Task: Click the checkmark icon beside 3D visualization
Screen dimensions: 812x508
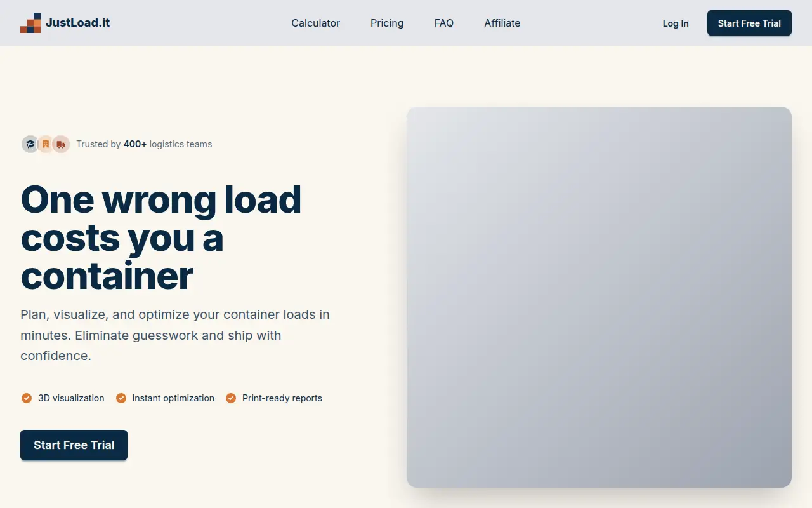Action: point(27,398)
